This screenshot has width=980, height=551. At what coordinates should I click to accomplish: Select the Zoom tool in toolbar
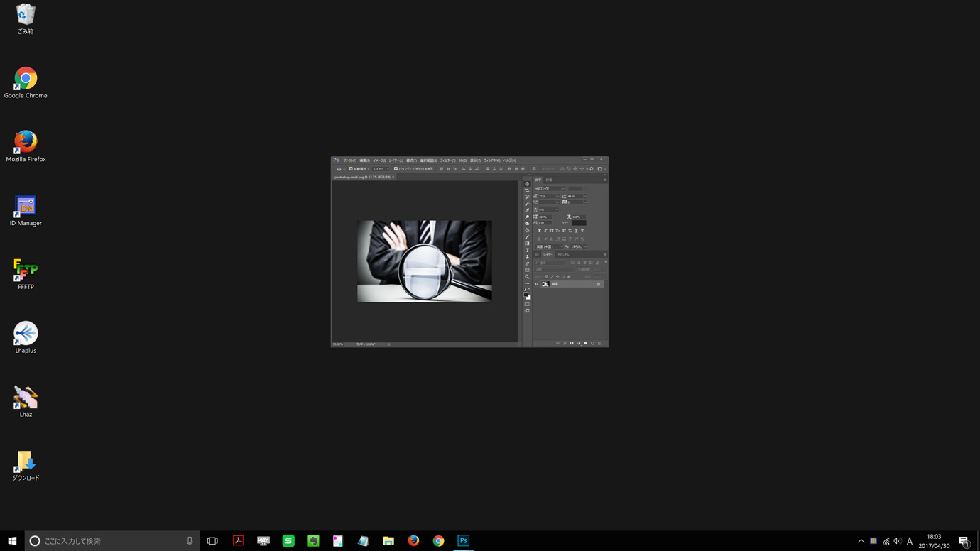[x=527, y=277]
